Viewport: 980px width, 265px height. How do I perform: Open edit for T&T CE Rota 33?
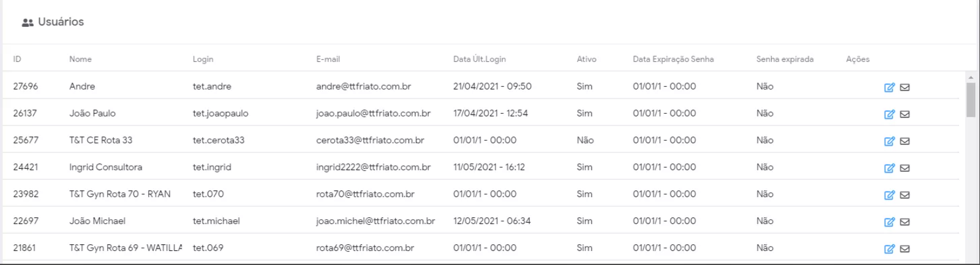pyautogui.click(x=889, y=141)
